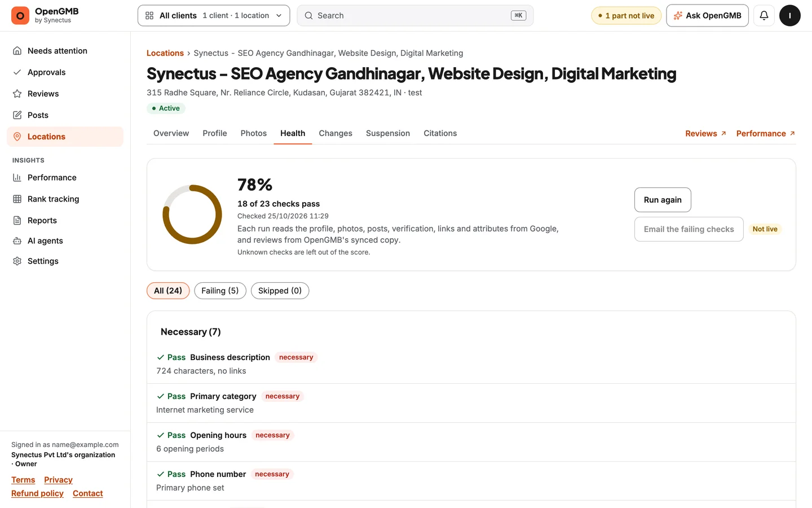Image resolution: width=812 pixels, height=508 pixels.
Task: Click the Ask OpenGMB button
Action: pos(707,16)
